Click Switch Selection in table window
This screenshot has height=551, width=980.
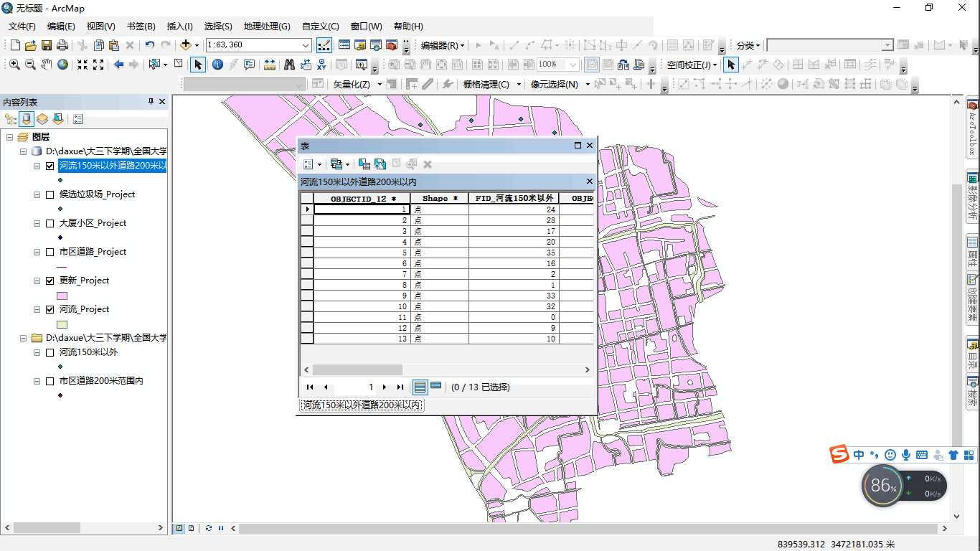[380, 164]
